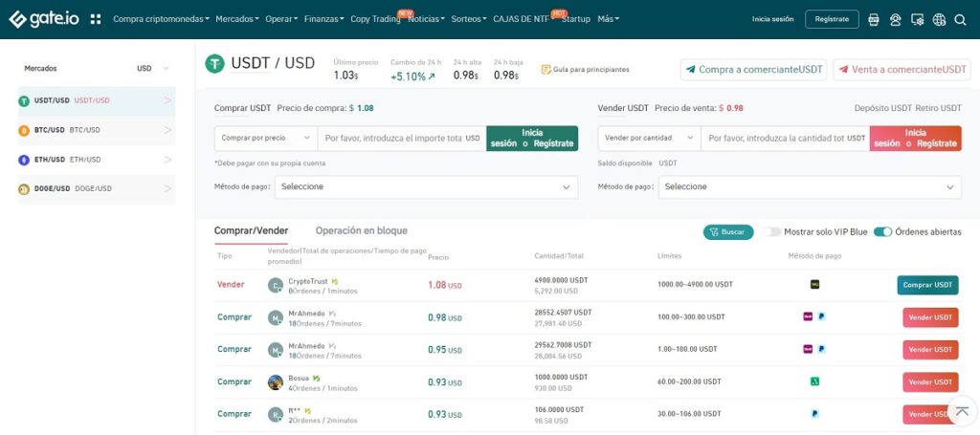Screen dimensions: 980x435
Task: Open Comprar por precio dropdown
Action: tap(266, 138)
